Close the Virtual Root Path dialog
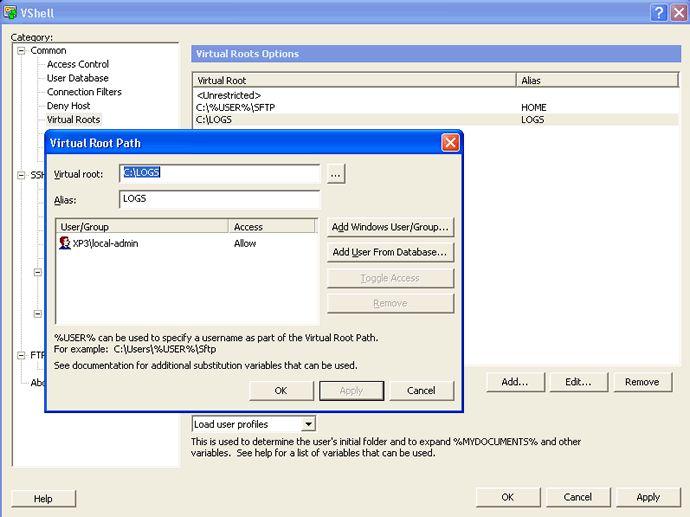The width and height of the screenshot is (690, 517). (450, 143)
